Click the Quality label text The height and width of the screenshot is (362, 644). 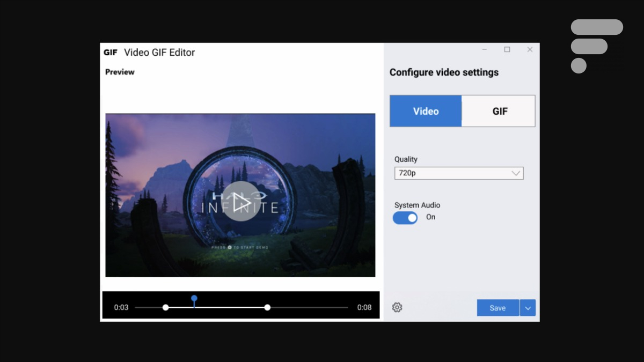click(406, 159)
